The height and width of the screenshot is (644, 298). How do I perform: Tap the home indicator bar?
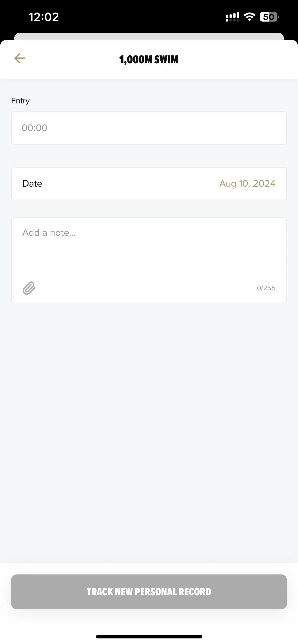pos(149,637)
